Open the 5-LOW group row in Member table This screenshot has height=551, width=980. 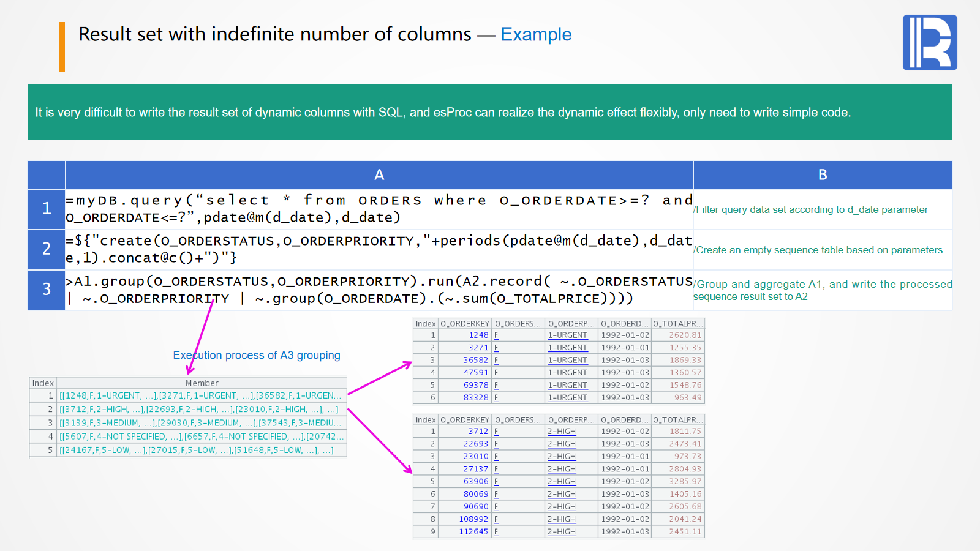(196, 450)
